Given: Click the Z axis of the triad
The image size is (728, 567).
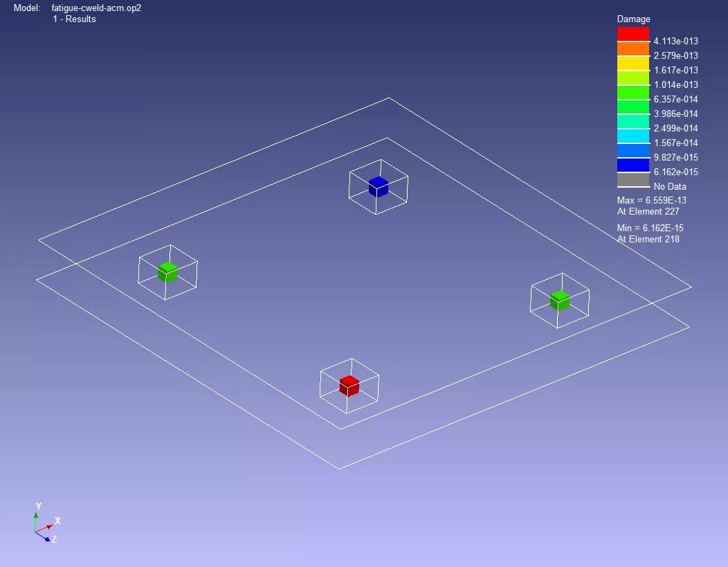Looking at the screenshot, I should pos(46,537).
